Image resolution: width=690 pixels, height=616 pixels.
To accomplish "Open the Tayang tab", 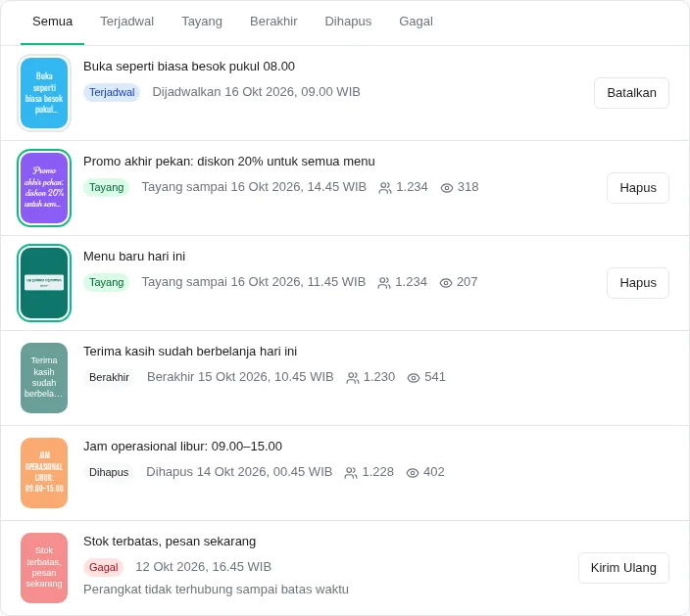I will [202, 22].
